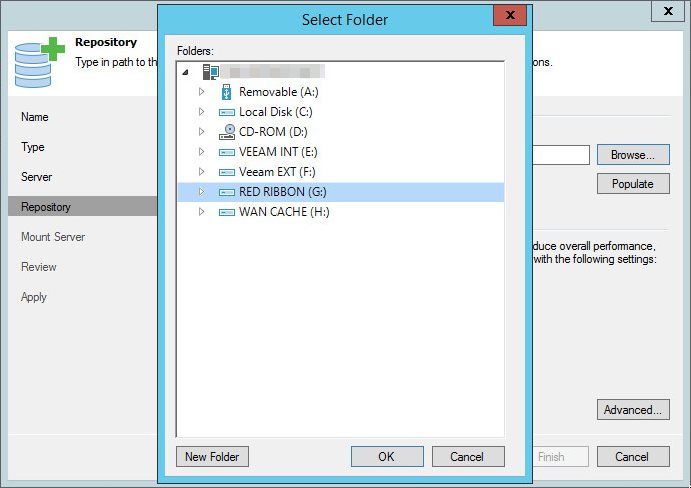Go to the Type wizard step
This screenshot has height=488, width=691.
[x=33, y=147]
